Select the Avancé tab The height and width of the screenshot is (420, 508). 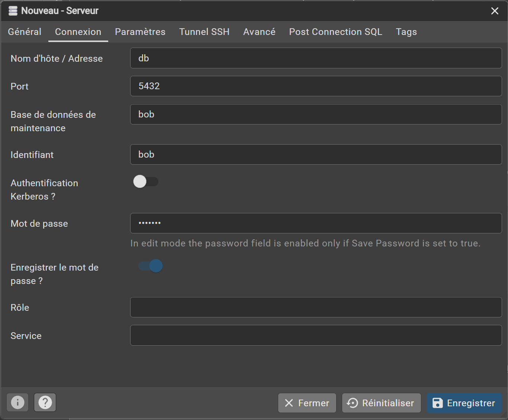coord(259,32)
